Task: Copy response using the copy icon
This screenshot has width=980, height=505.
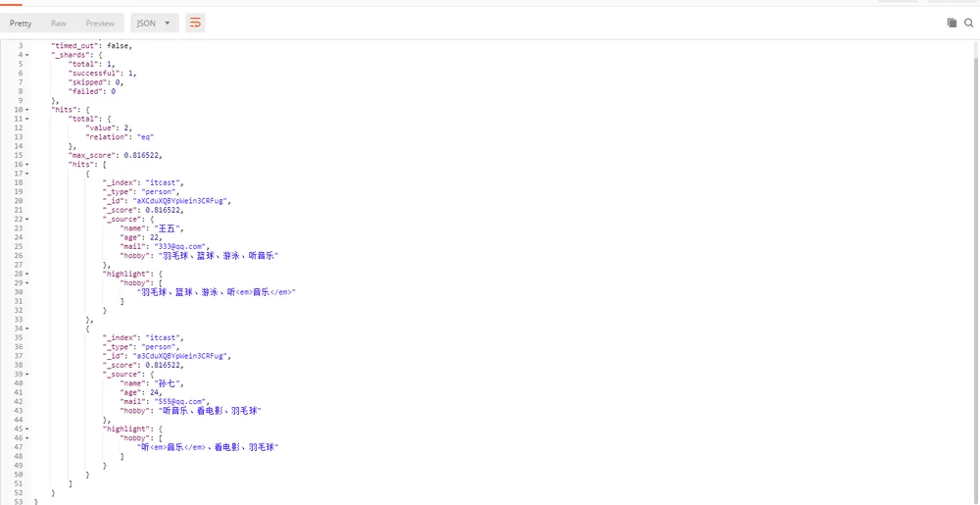Action: click(952, 24)
